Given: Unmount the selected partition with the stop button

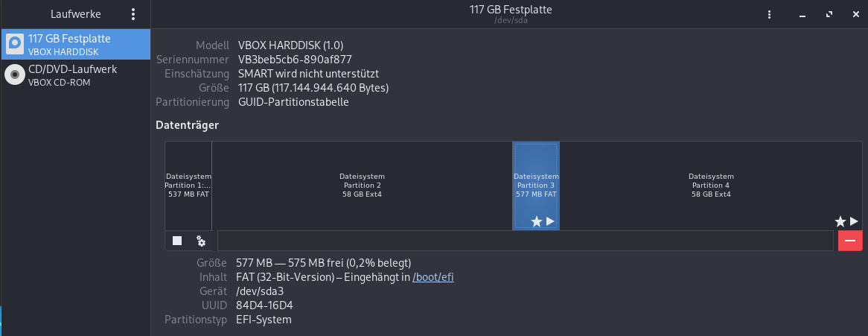Looking at the screenshot, I should pyautogui.click(x=177, y=241).
